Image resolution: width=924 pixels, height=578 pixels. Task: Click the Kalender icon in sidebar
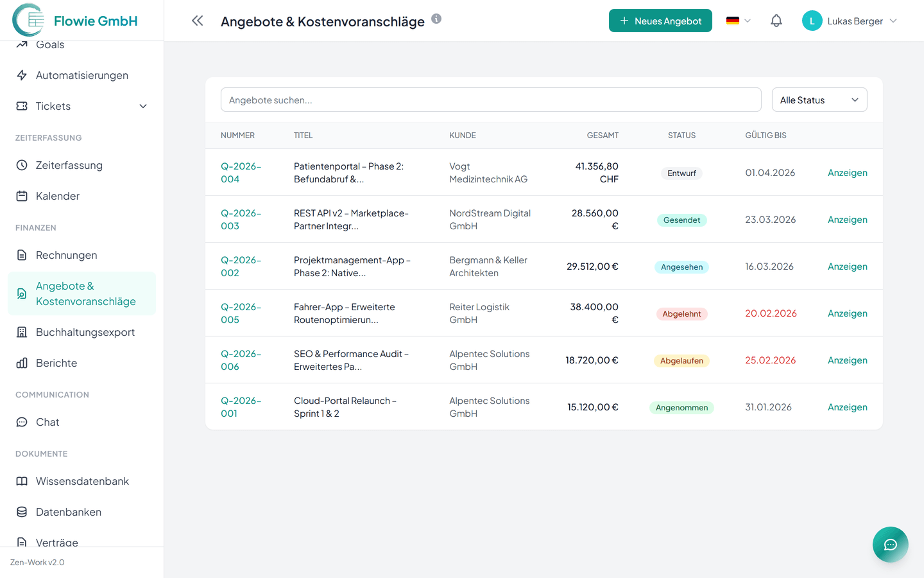[22, 196]
